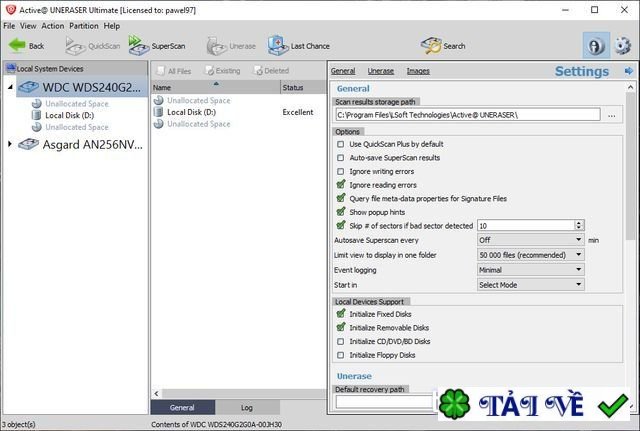The height and width of the screenshot is (431, 640).
Task: Disable Show popup hints
Action: pyautogui.click(x=341, y=211)
